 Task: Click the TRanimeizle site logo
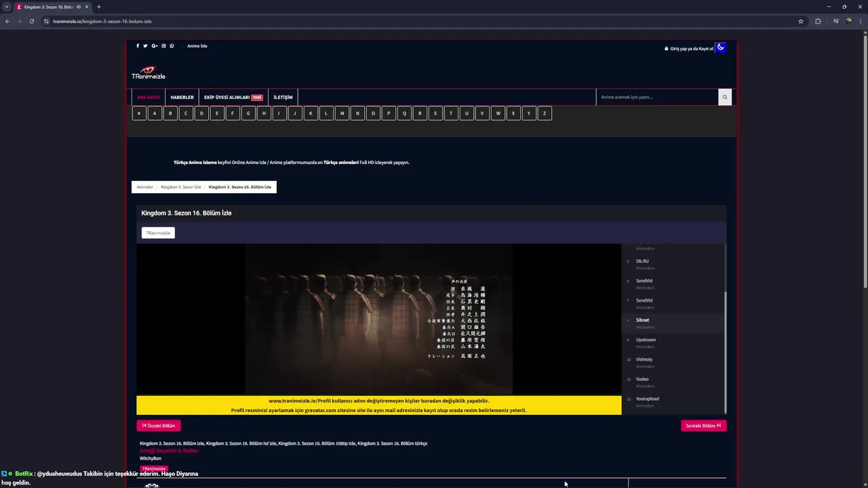(149, 73)
